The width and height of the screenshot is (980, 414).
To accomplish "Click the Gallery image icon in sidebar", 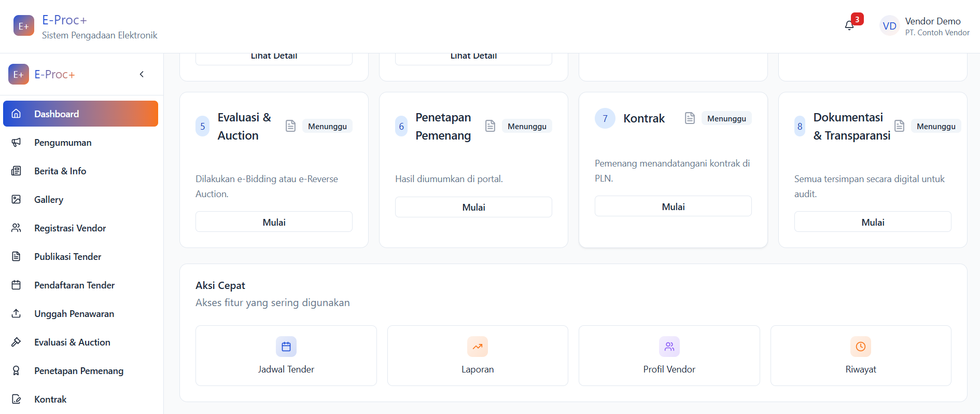I will [x=17, y=200].
